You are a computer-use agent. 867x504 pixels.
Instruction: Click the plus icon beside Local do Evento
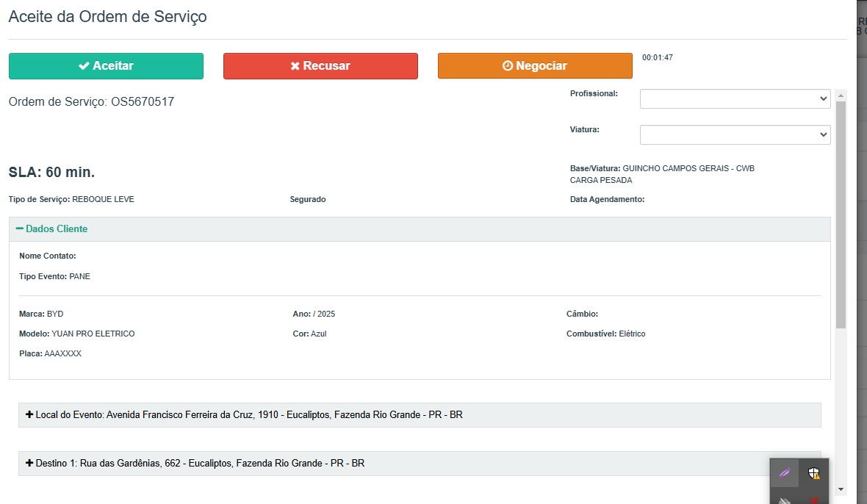coord(29,415)
